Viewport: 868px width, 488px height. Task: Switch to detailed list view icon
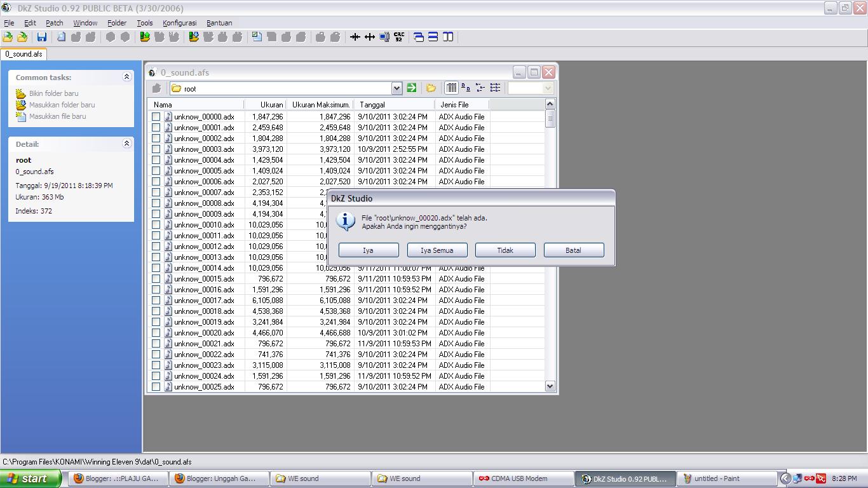click(x=451, y=88)
